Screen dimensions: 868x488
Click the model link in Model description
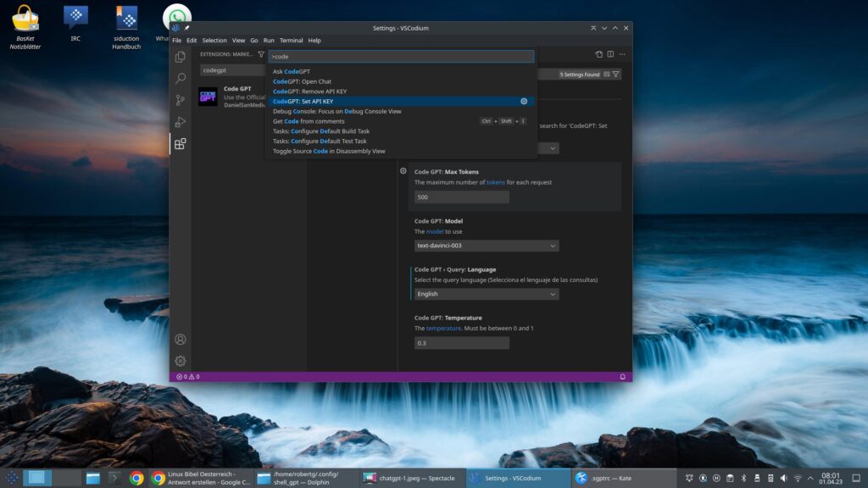435,231
